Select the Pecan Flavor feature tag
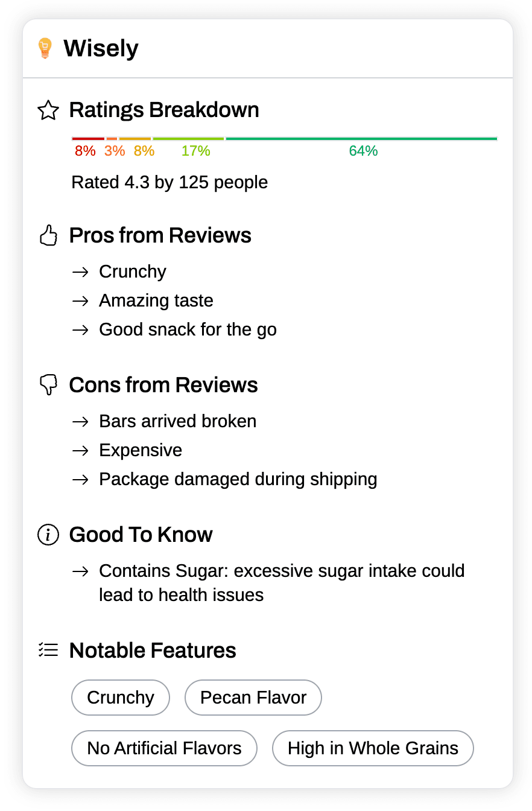The width and height of the screenshot is (532, 811). coord(253,698)
